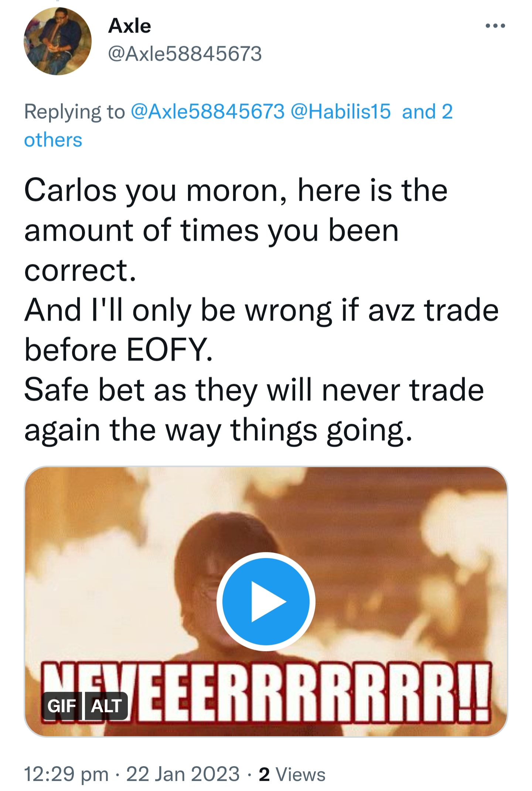Open Axle's profile picture
This screenshot has width=532, height=791.
(x=58, y=41)
